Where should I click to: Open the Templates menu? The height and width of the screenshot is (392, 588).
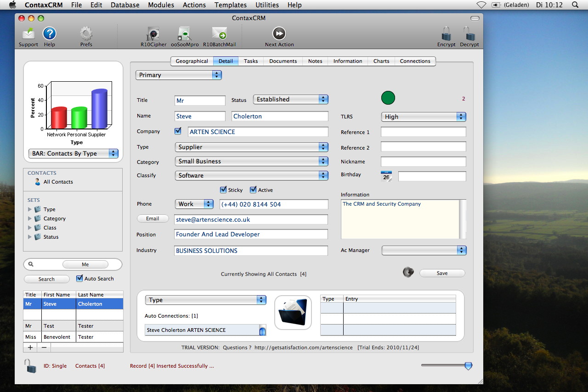[x=231, y=5]
